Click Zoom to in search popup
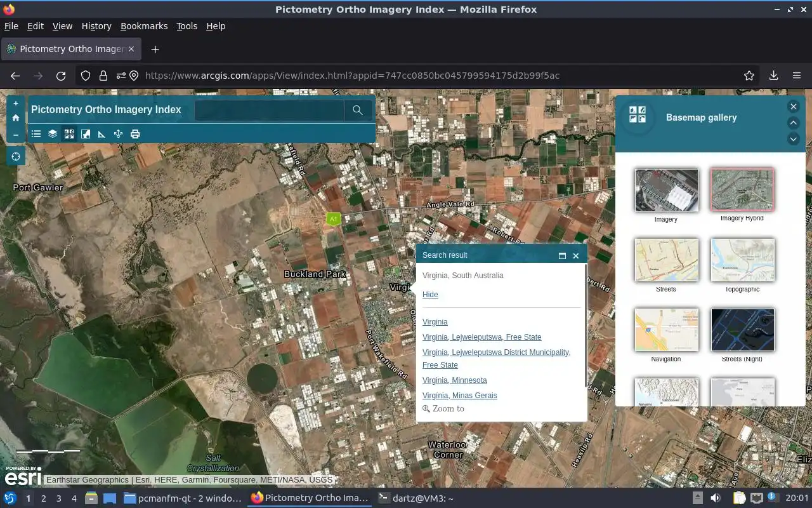The image size is (812, 508). [443, 409]
